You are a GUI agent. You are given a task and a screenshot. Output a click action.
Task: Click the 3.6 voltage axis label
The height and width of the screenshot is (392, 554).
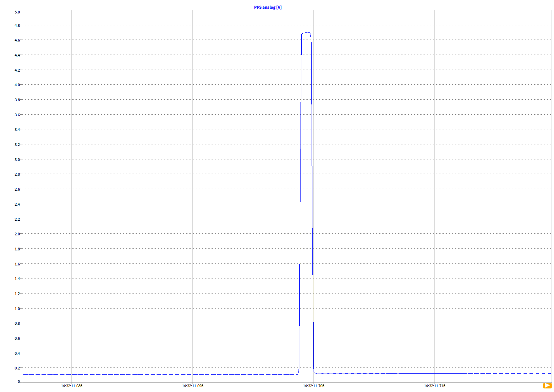point(17,115)
